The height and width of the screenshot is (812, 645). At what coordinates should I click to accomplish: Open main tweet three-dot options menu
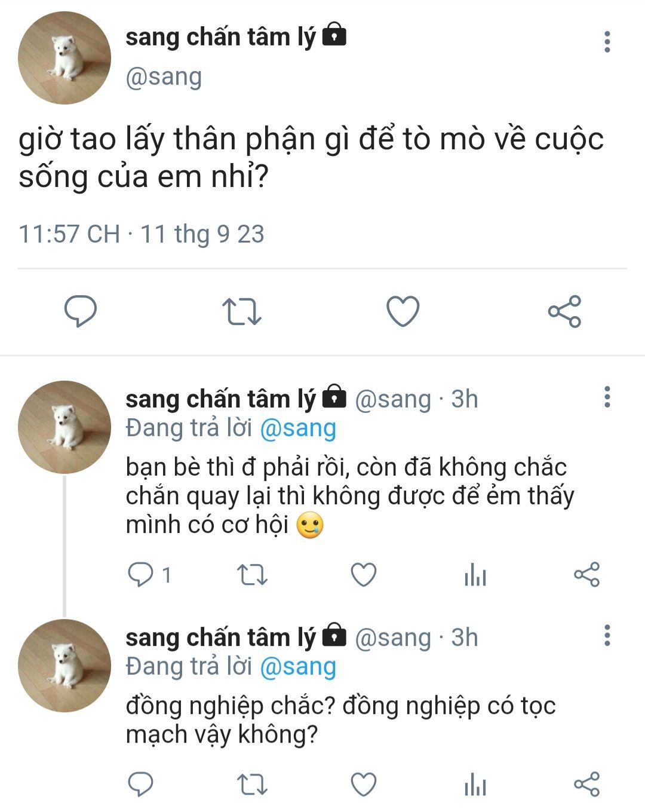tap(607, 42)
